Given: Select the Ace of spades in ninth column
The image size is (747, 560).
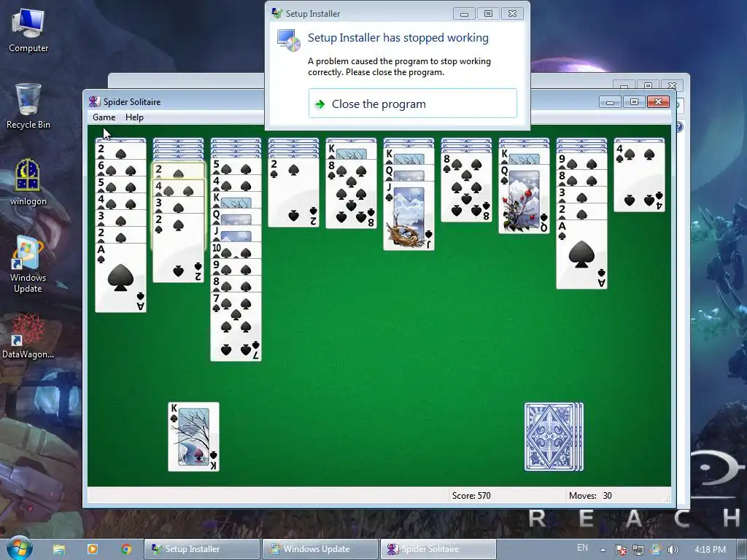Looking at the screenshot, I should (581, 254).
